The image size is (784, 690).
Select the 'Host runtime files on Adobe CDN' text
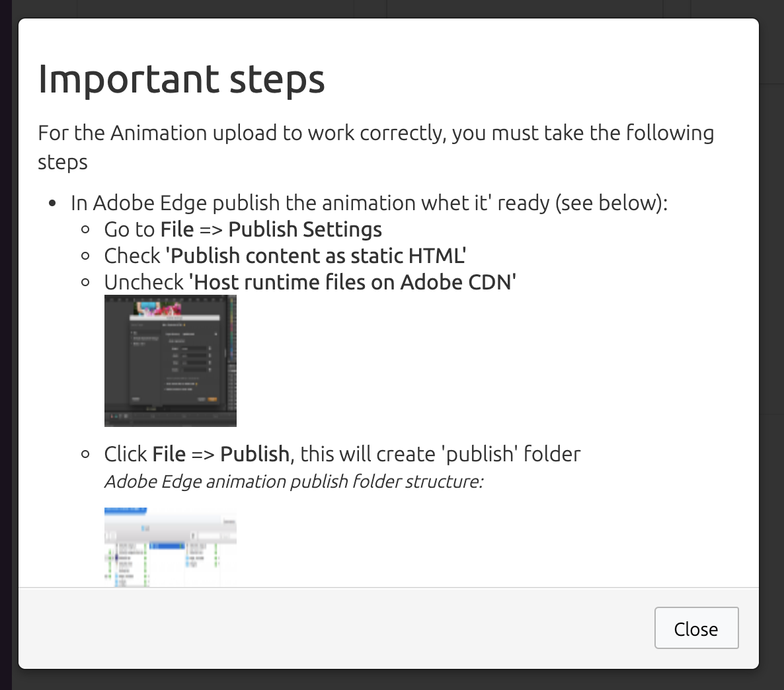(x=352, y=282)
